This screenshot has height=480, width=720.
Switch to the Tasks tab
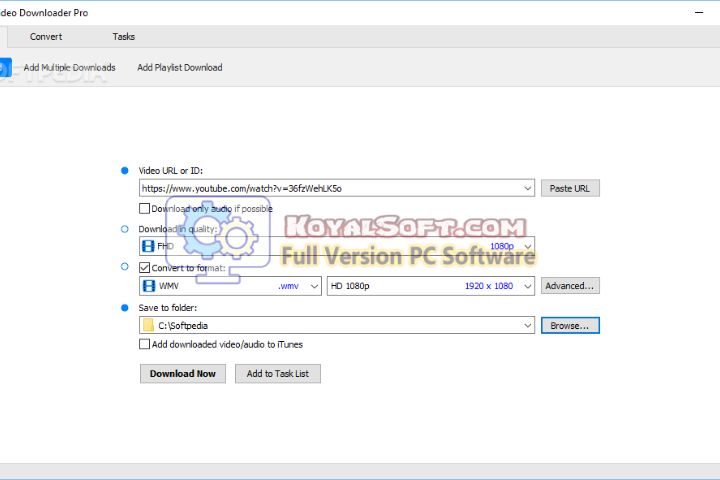pos(124,37)
